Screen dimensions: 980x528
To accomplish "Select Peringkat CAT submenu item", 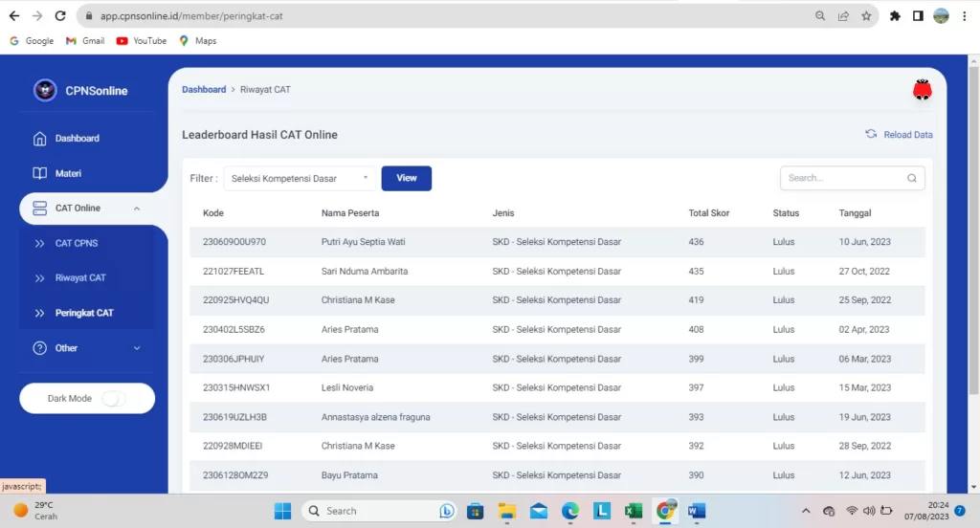I will coord(84,314).
